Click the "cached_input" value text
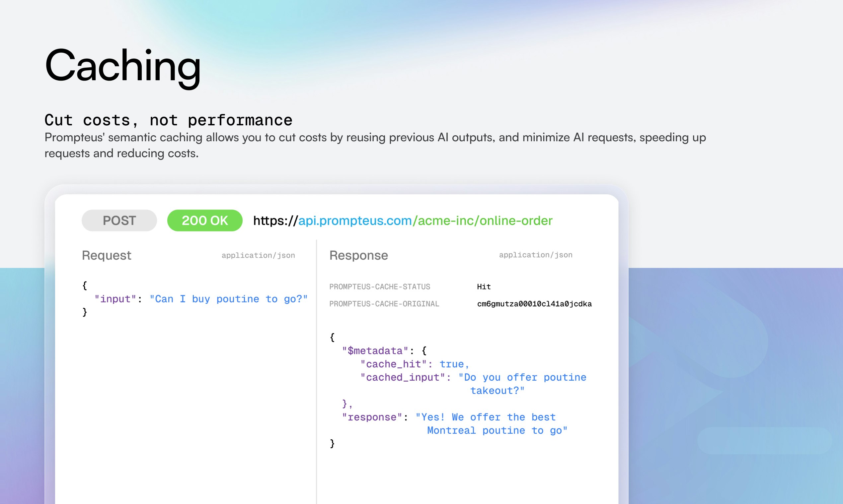The width and height of the screenshot is (843, 504). (x=522, y=377)
